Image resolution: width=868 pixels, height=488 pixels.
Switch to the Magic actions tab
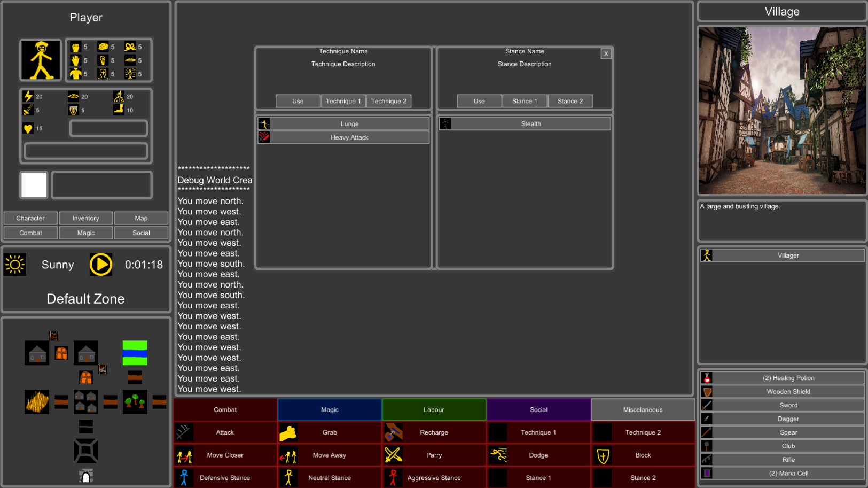[330, 409]
